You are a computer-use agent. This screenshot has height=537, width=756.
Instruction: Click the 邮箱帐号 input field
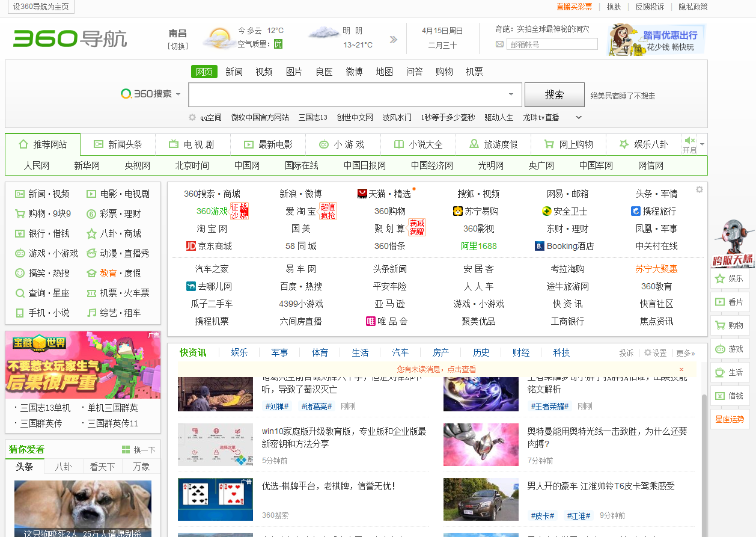552,44
